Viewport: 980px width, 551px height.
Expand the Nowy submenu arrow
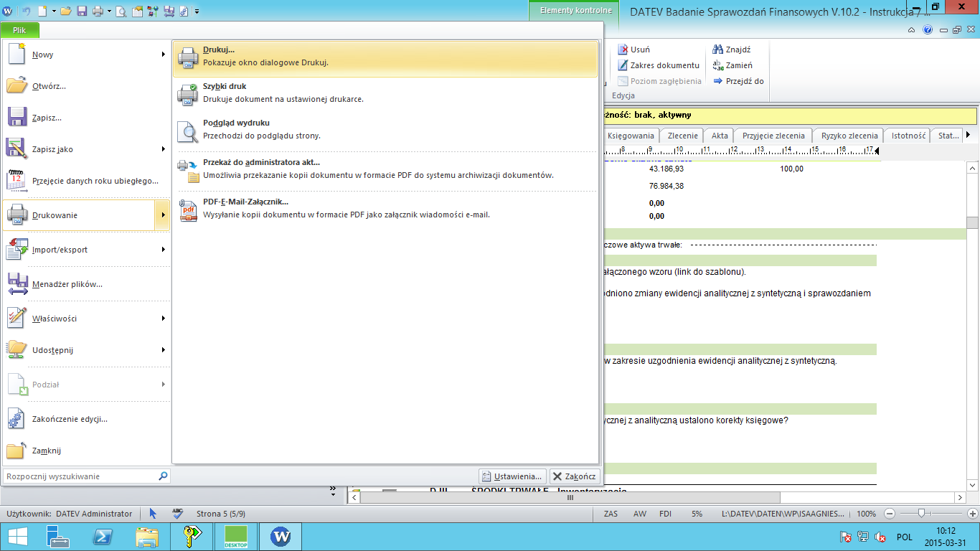click(163, 55)
